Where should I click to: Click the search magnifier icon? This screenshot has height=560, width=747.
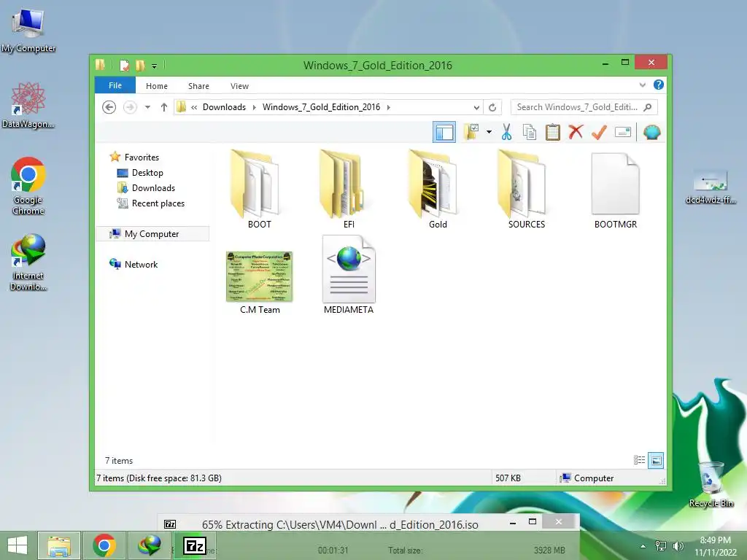point(648,107)
